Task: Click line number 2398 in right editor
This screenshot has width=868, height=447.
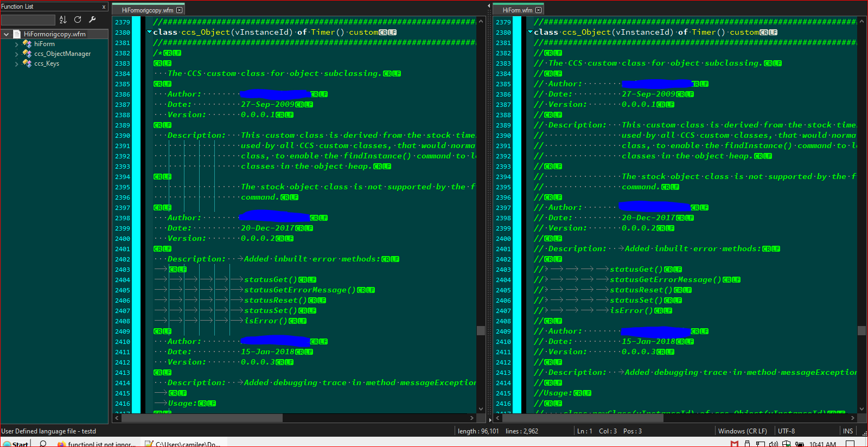Action: (x=503, y=218)
